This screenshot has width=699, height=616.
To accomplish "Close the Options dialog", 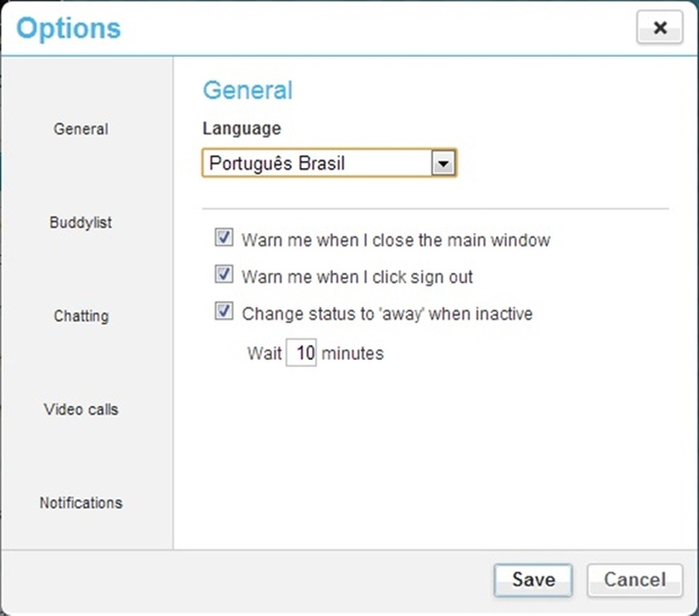I will (x=659, y=28).
